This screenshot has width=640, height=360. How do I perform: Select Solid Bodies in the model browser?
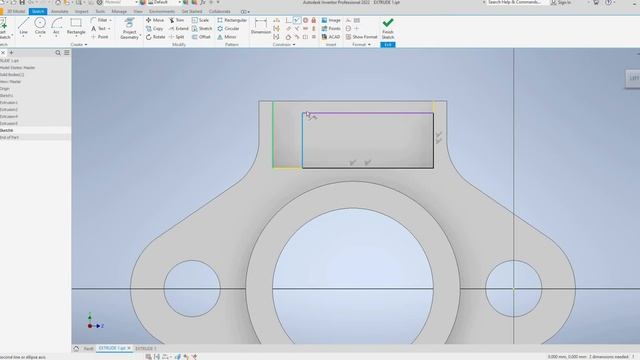(x=12, y=75)
